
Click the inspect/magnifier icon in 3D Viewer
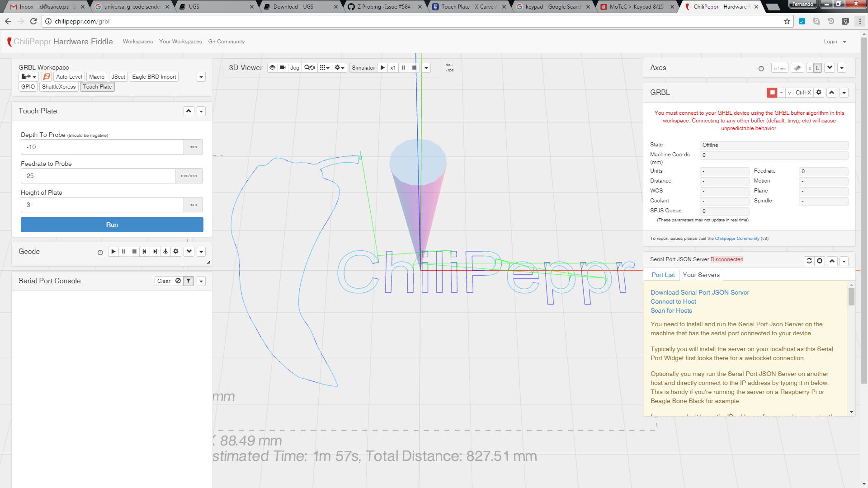coord(310,68)
